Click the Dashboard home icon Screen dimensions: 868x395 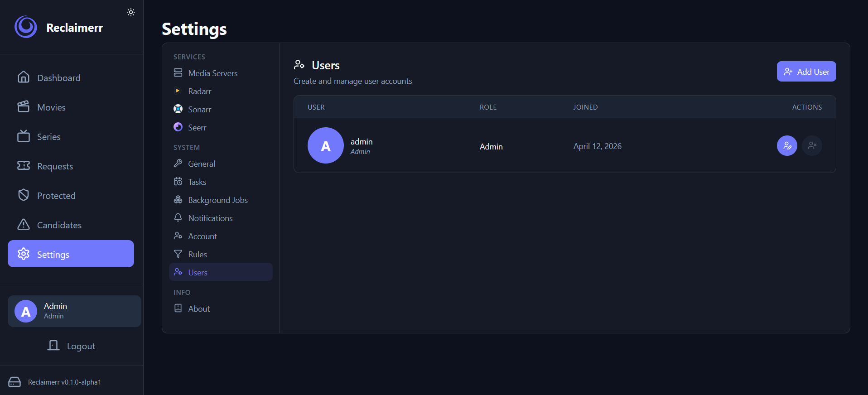tap(24, 77)
